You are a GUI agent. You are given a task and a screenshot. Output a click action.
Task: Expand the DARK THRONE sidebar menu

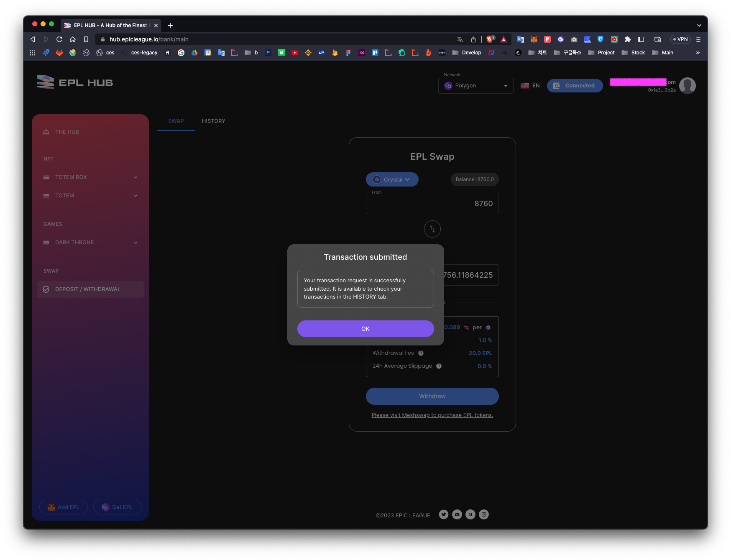point(90,243)
